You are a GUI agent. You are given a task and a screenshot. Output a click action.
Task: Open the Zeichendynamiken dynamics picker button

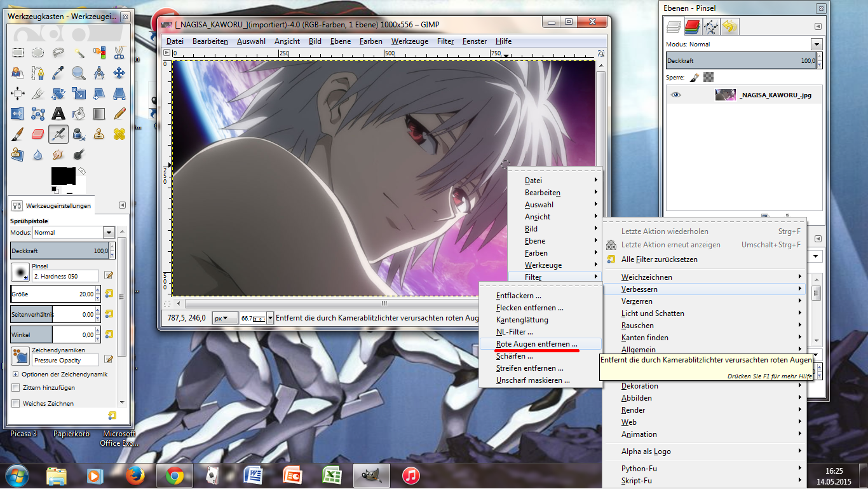(20, 357)
